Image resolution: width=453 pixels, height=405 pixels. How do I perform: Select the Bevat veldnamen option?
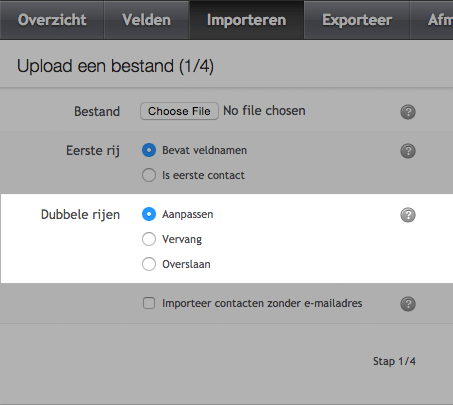[149, 150]
